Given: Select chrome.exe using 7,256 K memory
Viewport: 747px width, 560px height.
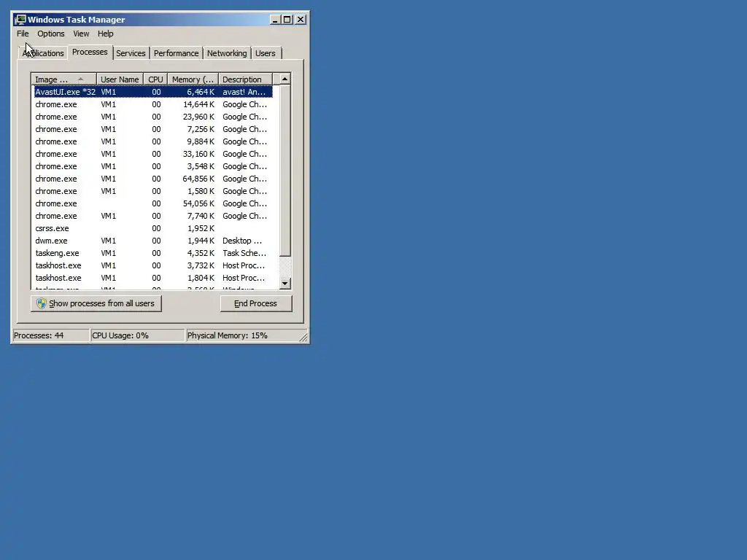Looking at the screenshot, I should point(153,129).
